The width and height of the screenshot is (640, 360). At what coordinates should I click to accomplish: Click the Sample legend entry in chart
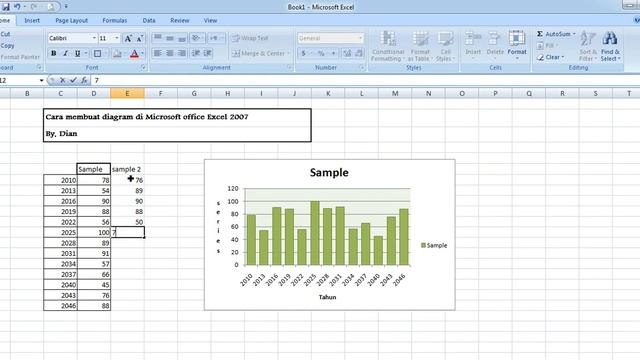pyautogui.click(x=434, y=245)
